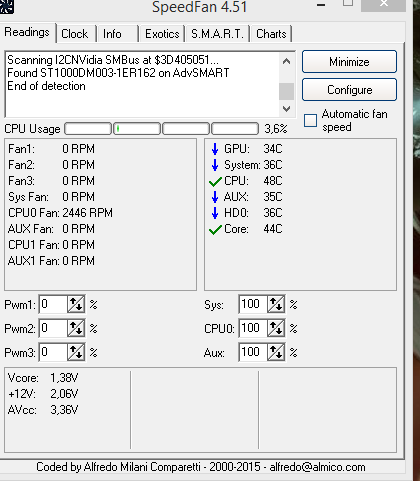Open the S.M.A.R.T. tab
This screenshot has height=481, width=420.
click(x=217, y=34)
